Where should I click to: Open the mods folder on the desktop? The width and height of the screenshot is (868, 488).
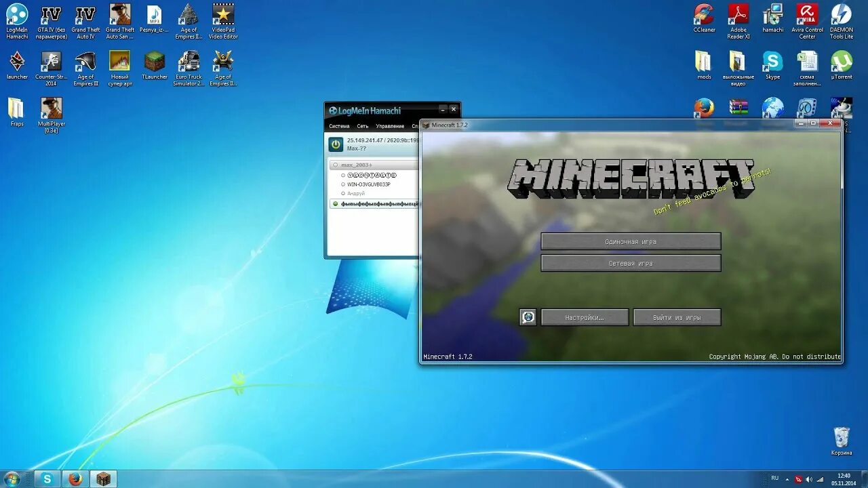point(704,65)
